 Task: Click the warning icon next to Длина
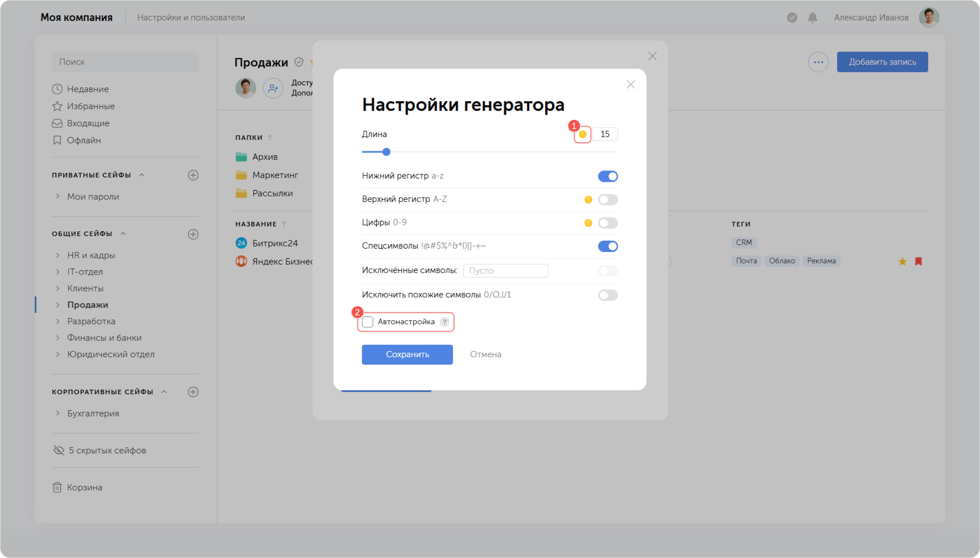(x=582, y=134)
